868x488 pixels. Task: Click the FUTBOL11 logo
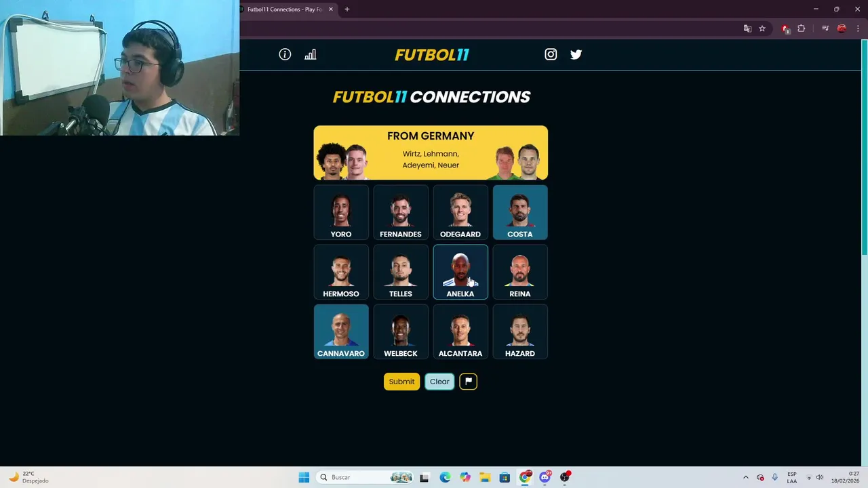pyautogui.click(x=432, y=55)
